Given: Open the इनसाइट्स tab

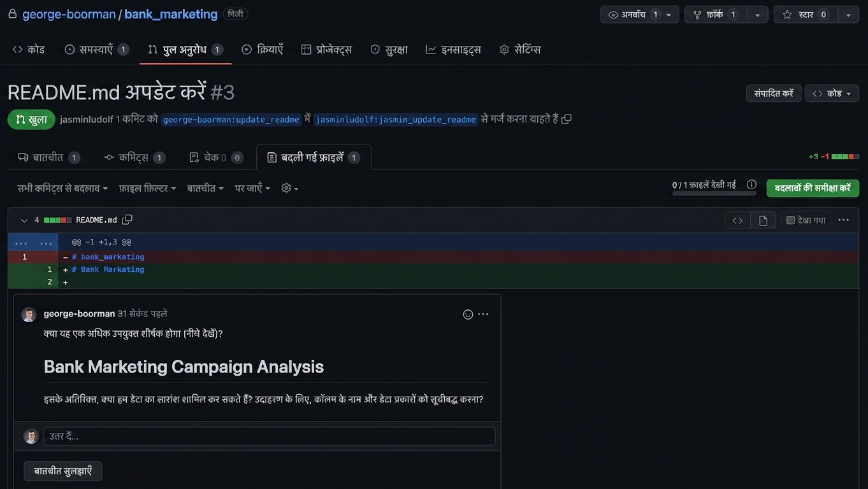Looking at the screenshot, I should 454,50.
